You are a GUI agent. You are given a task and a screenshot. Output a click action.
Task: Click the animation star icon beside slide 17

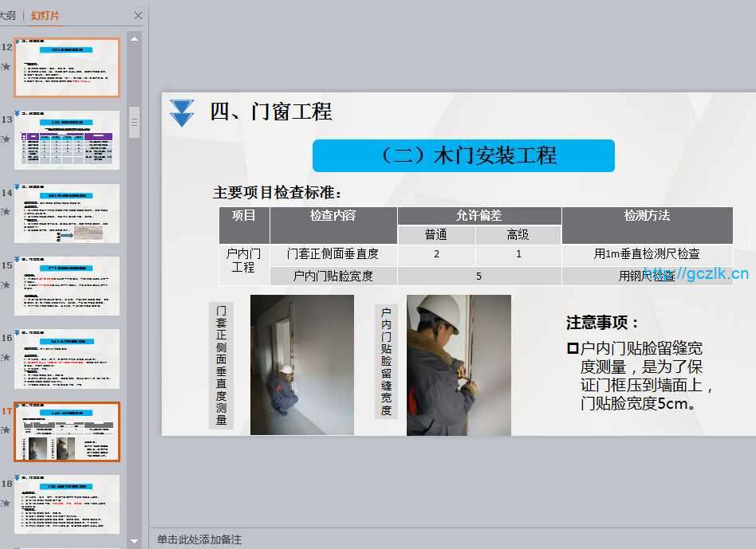click(6, 430)
